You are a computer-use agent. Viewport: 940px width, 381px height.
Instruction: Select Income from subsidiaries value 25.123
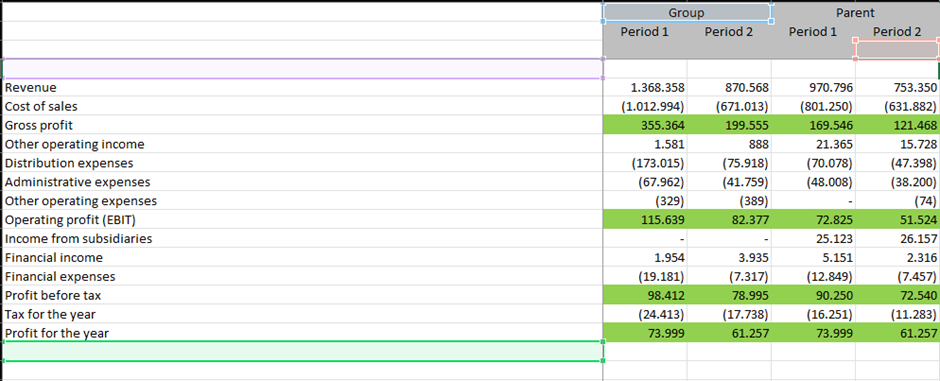[x=814, y=238]
